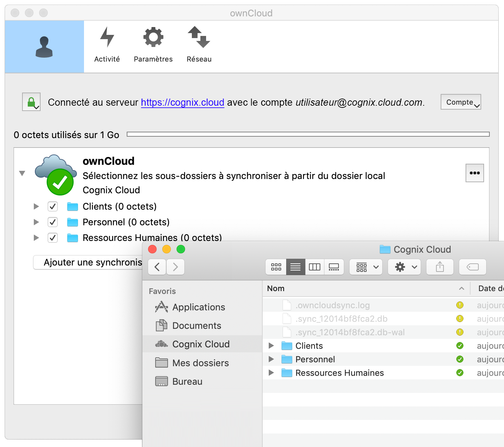Switch Finder to gallery view
504x447 pixels.
(x=334, y=267)
